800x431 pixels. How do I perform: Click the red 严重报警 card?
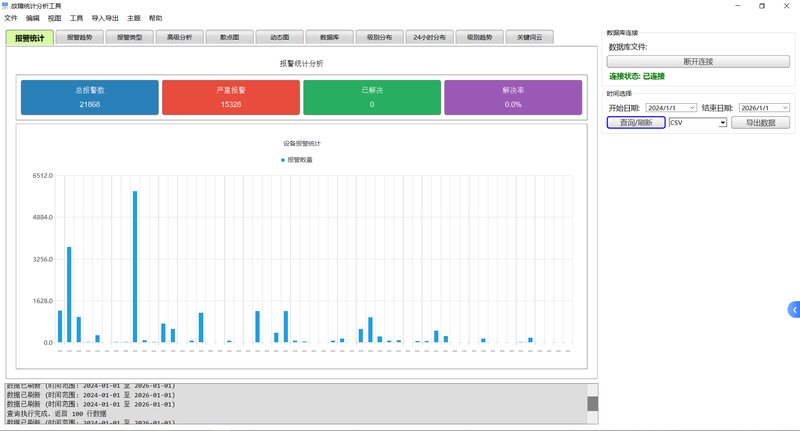[x=231, y=97]
